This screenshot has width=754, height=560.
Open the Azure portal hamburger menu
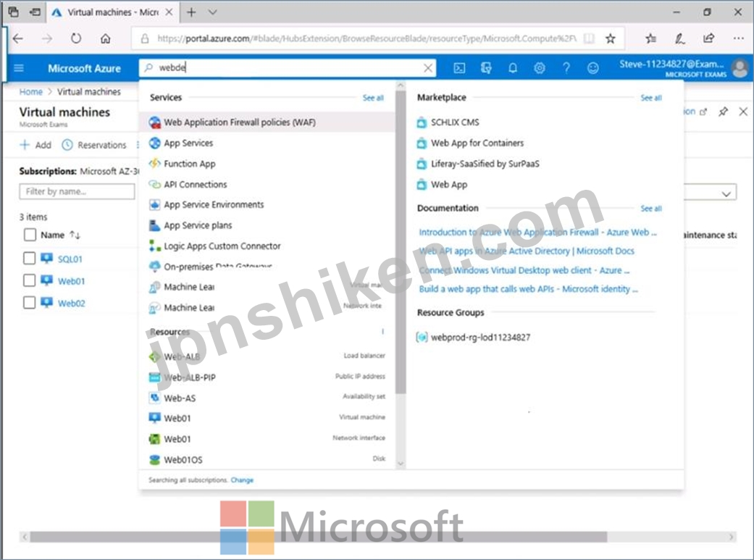point(19,68)
